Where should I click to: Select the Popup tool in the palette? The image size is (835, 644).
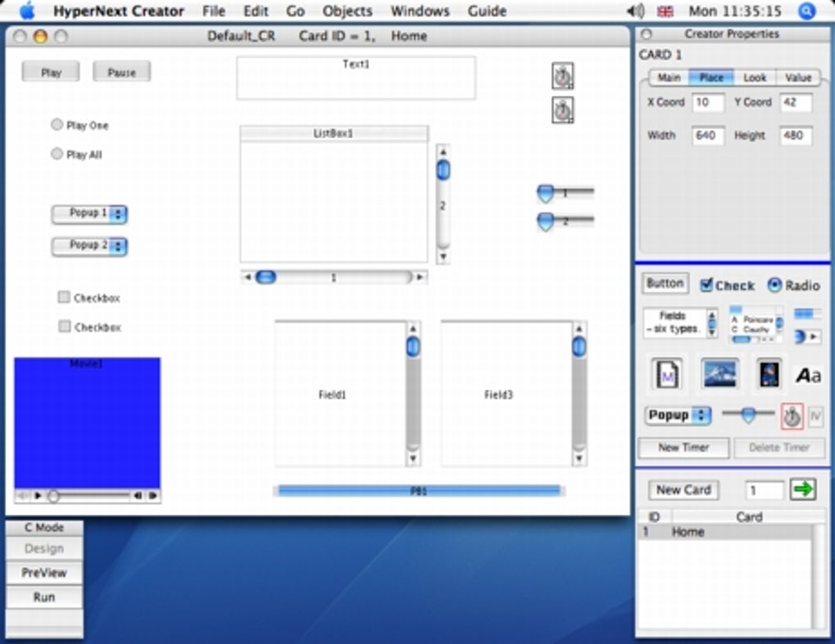(x=678, y=415)
